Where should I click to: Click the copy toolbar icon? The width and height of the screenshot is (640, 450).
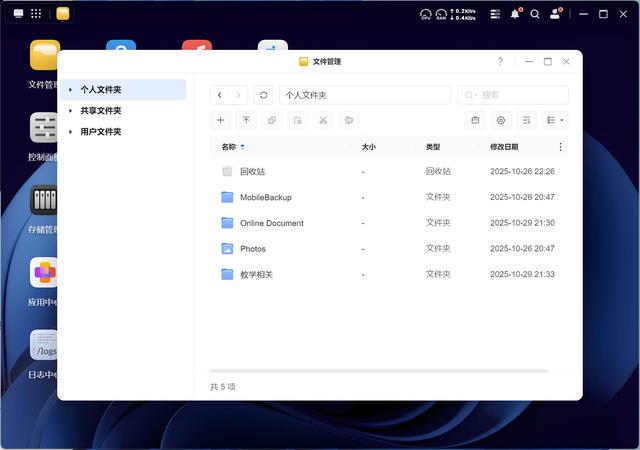coord(272,120)
